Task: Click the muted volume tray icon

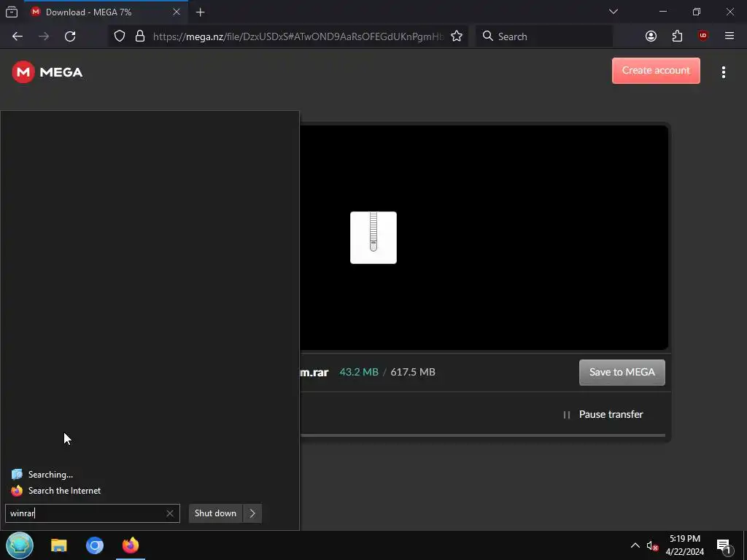Action: coord(652,545)
